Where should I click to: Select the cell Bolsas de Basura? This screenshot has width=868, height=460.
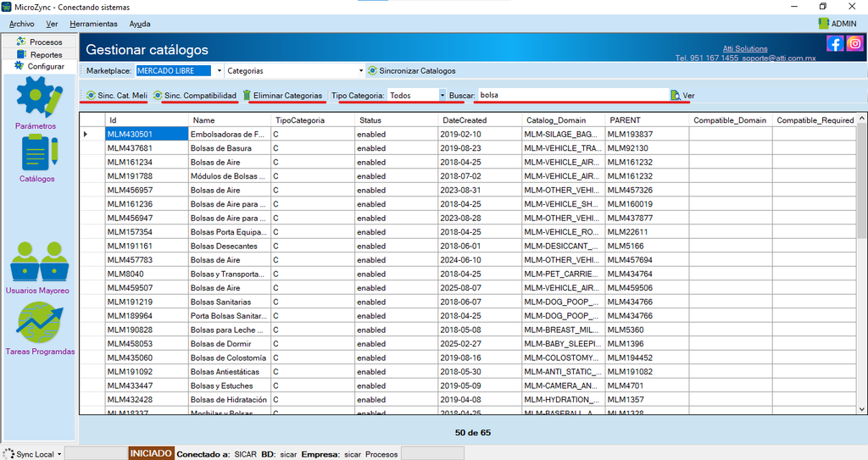point(229,147)
